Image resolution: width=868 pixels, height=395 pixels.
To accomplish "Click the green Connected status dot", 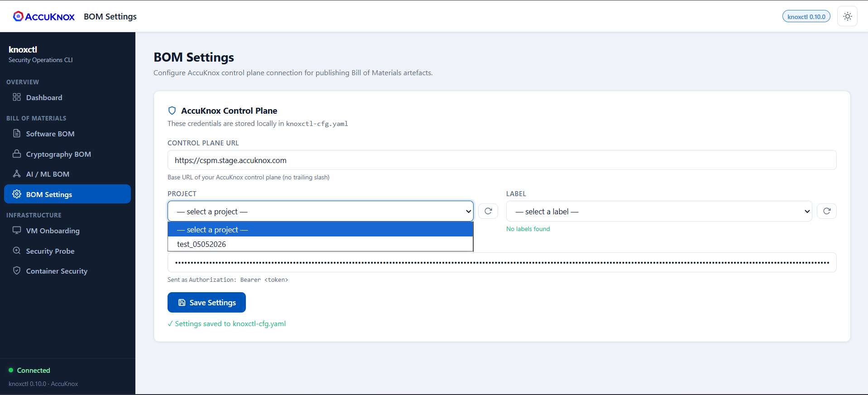I will coord(11,370).
